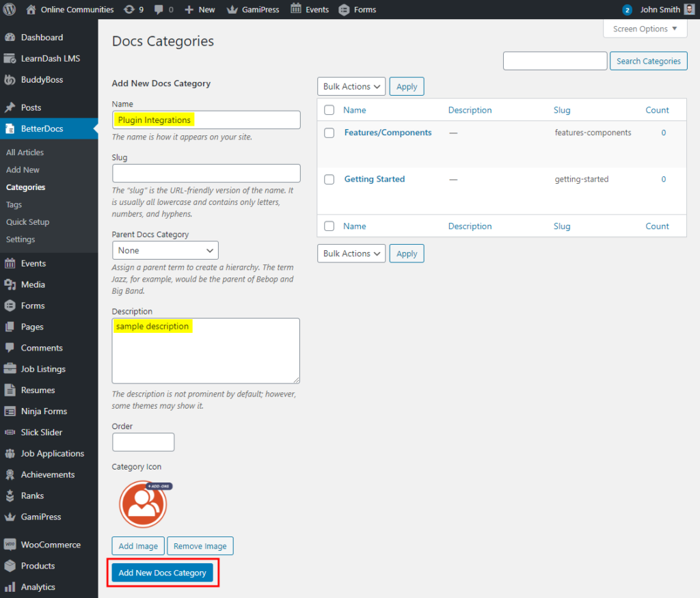Click inside the Order input field
This screenshot has width=700, height=598.
point(143,442)
